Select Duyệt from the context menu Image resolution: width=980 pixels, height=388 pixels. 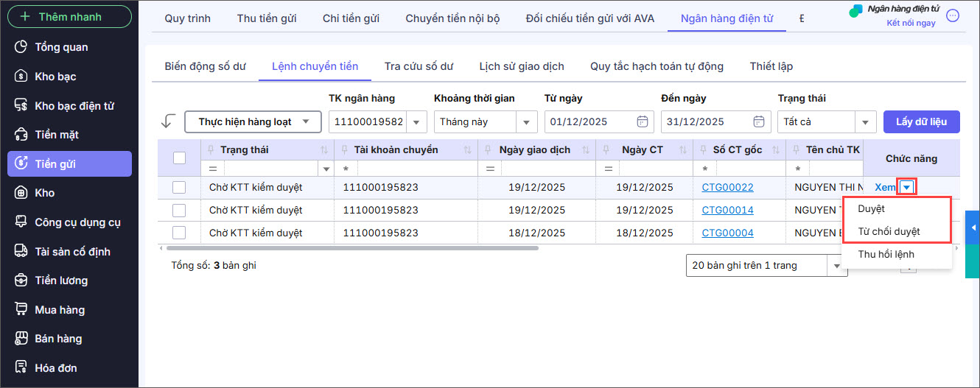coord(871,208)
